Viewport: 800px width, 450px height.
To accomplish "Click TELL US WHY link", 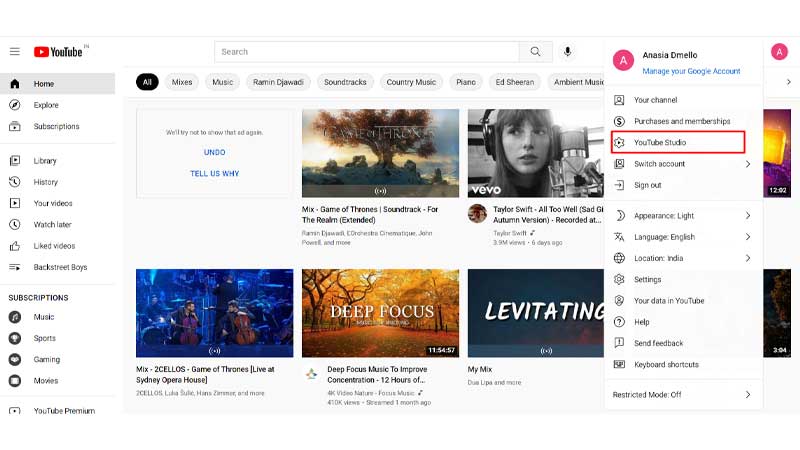I will 214,173.
